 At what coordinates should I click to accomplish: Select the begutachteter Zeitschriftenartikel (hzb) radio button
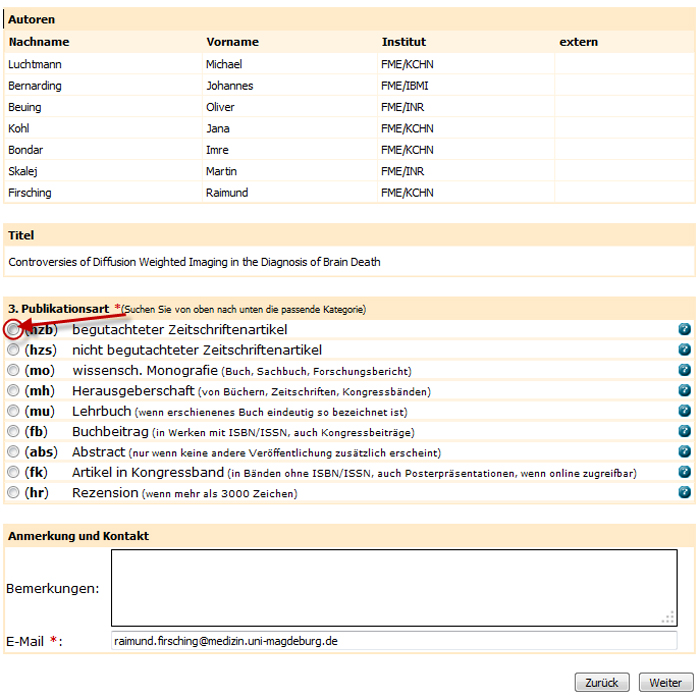(13, 329)
